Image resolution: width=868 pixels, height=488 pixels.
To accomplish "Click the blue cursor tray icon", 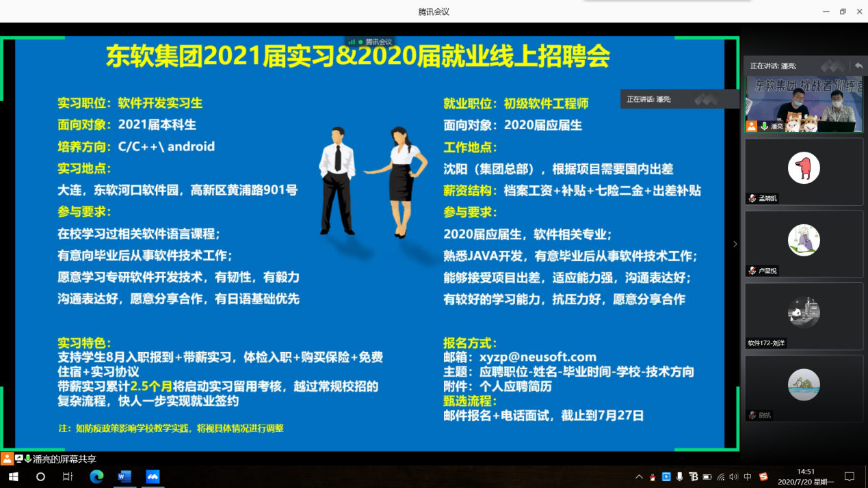I will (x=666, y=477).
